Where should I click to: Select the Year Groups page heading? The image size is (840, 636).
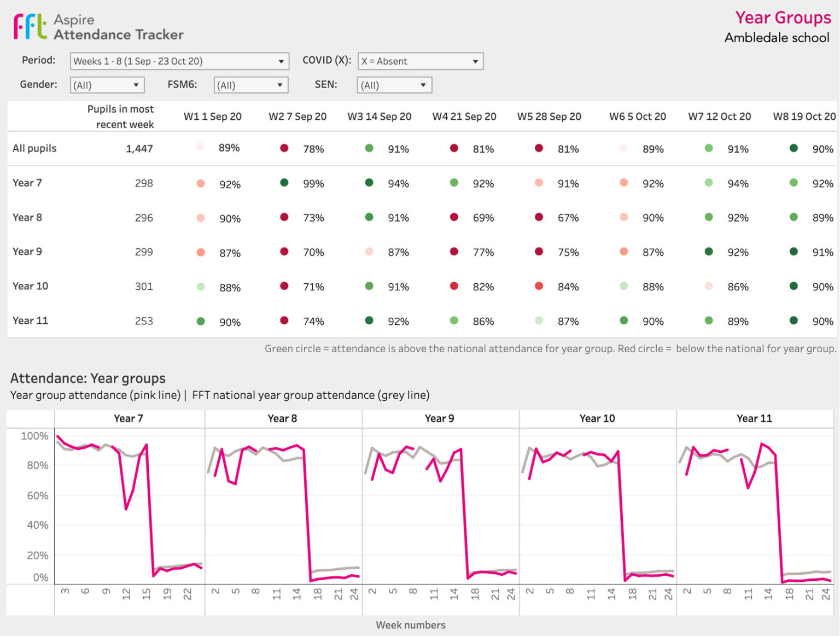point(784,17)
